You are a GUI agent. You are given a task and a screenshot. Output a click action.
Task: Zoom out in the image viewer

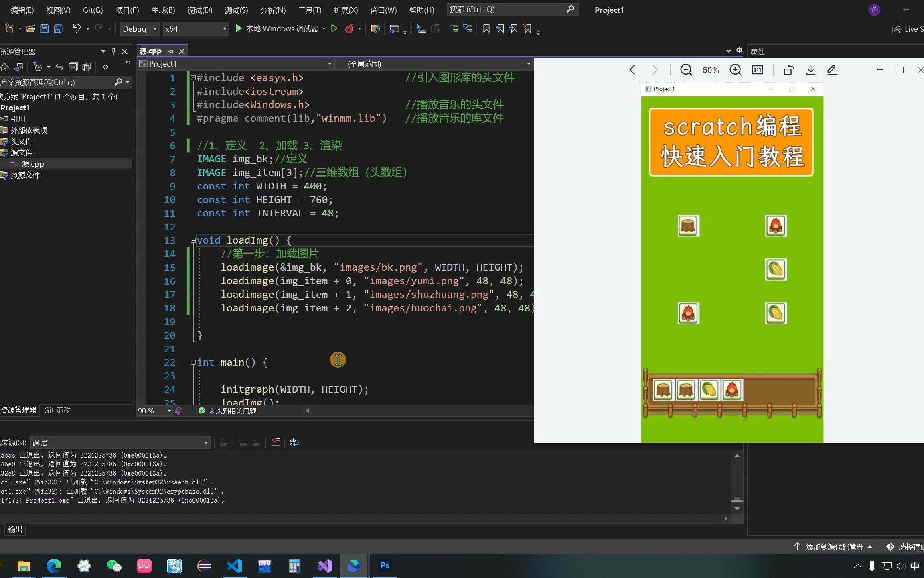click(x=686, y=70)
